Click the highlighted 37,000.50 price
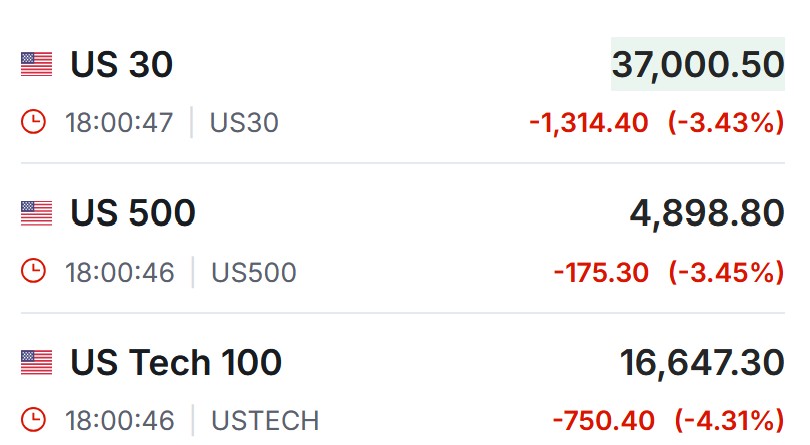 pyautogui.click(x=698, y=64)
